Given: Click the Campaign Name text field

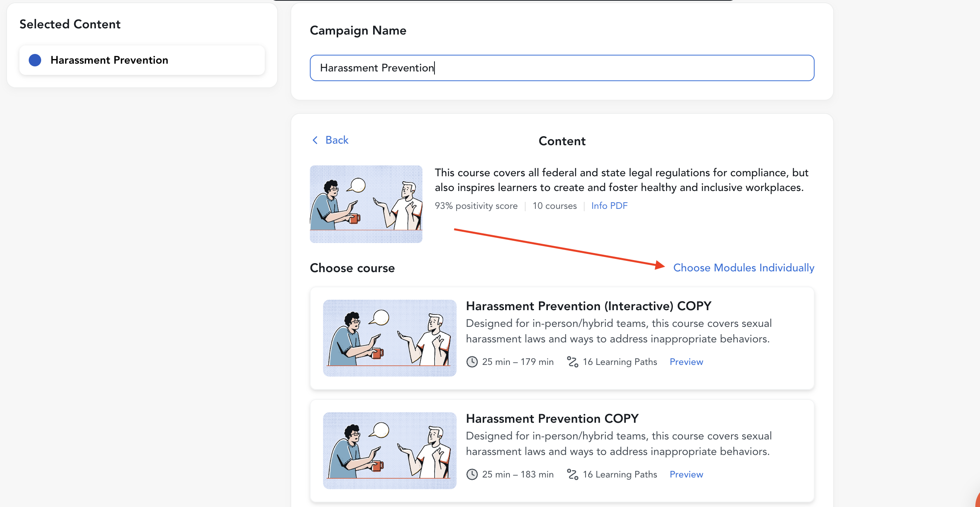Looking at the screenshot, I should (x=561, y=68).
